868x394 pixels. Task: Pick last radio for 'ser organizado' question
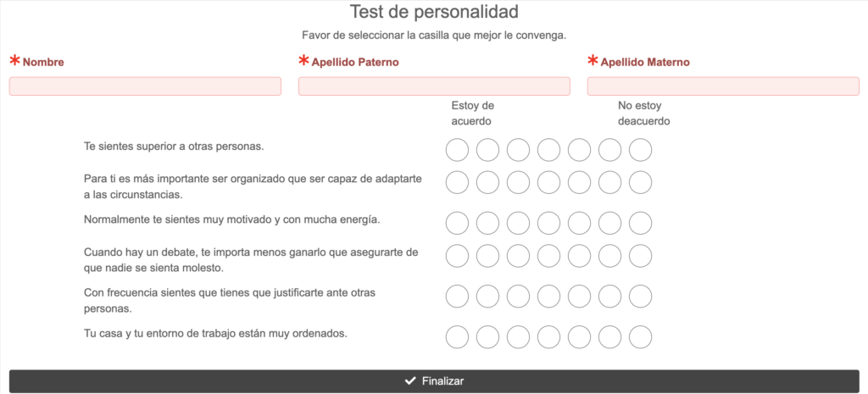641,182
